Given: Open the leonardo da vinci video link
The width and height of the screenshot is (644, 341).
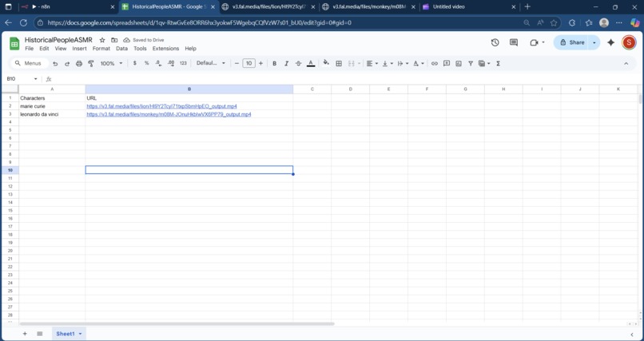Looking at the screenshot, I should tap(169, 114).
